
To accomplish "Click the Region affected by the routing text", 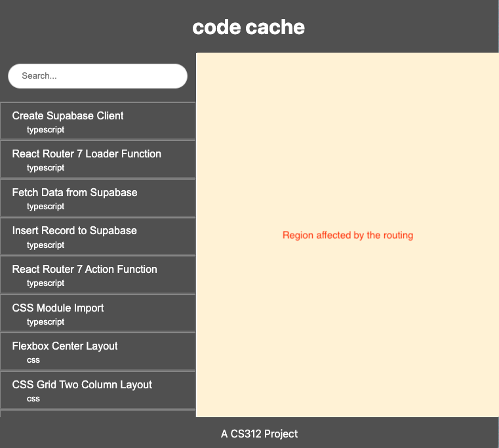I will [348, 235].
